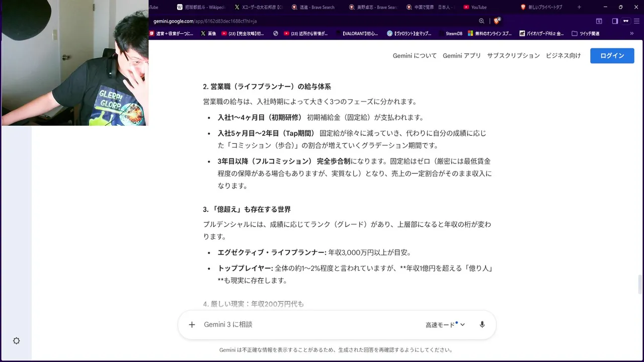Image resolution: width=644 pixels, height=362 pixels.
Task: Open the 中国で冤罪 tab
Action: [x=430, y=7]
